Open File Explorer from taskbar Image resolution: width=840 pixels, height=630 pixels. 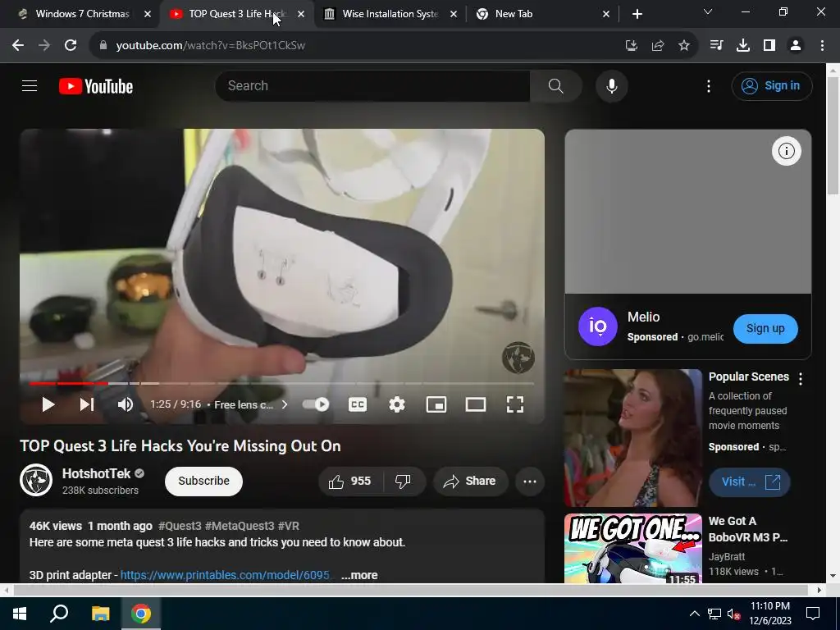(100, 614)
